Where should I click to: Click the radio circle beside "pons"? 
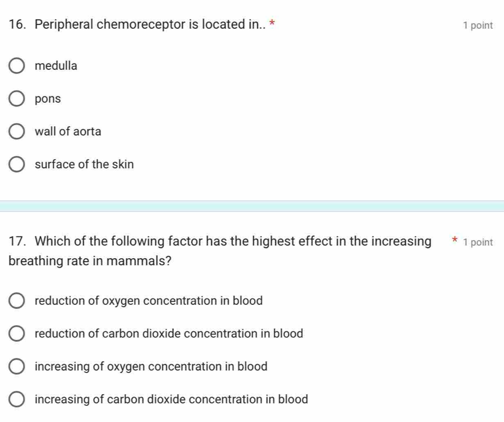[17, 98]
